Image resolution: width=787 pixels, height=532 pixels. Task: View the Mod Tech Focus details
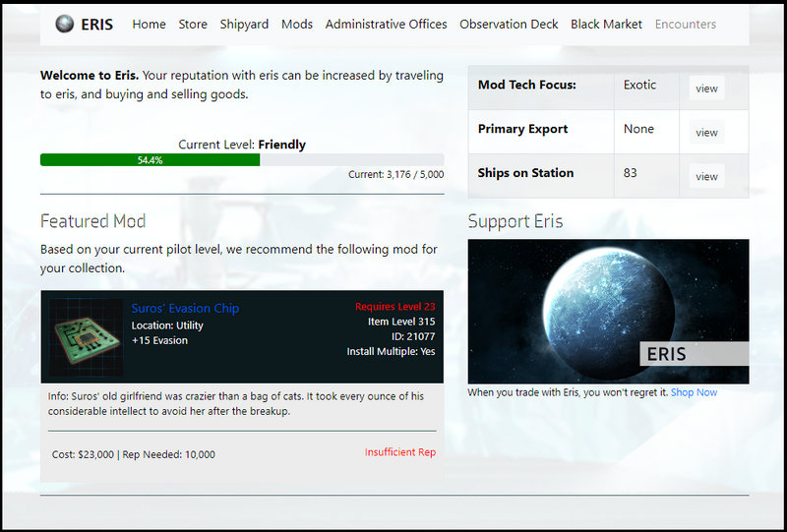coord(706,89)
